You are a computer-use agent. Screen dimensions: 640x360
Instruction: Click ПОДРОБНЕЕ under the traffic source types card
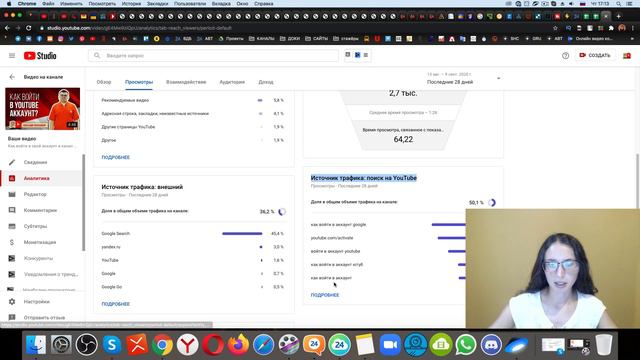click(x=116, y=157)
